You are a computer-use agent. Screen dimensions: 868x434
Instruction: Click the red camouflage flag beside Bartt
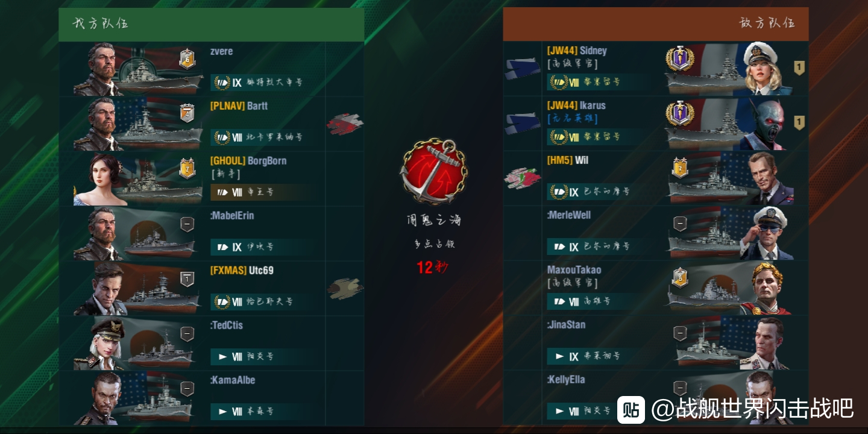tap(345, 124)
